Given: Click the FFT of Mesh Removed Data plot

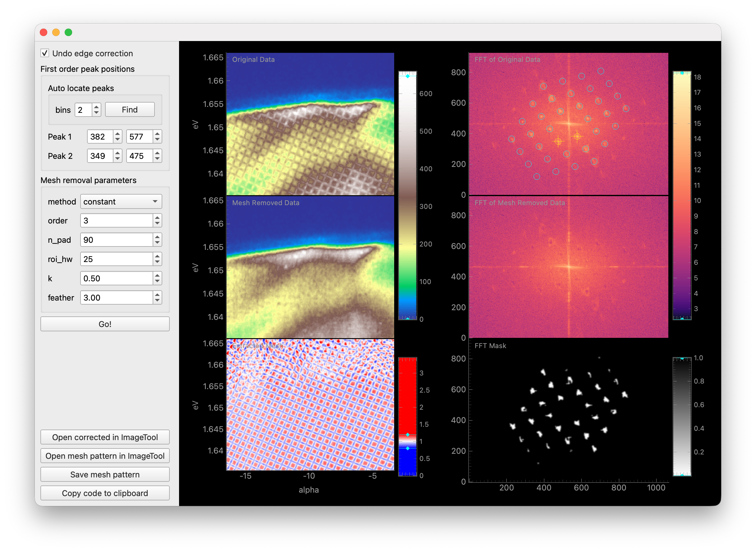Looking at the screenshot, I should (569, 267).
